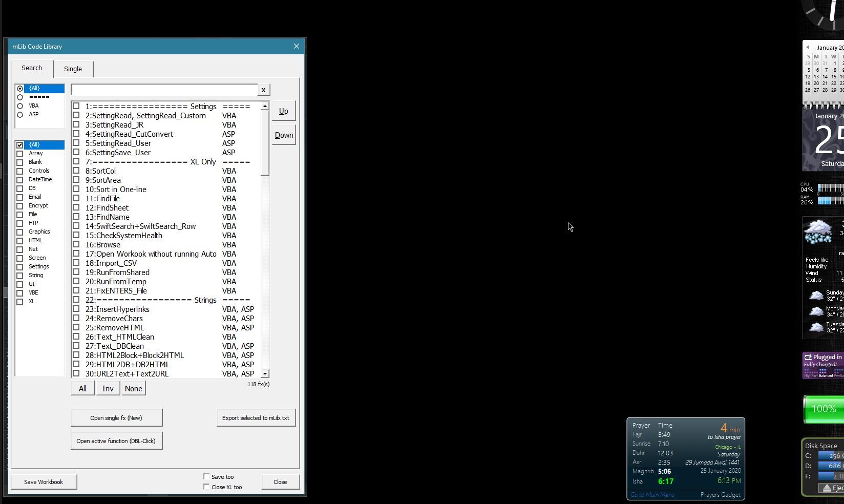Screen dimensions: 844x504
Task: Check the DateTime category checkbox
Action: 20,180
